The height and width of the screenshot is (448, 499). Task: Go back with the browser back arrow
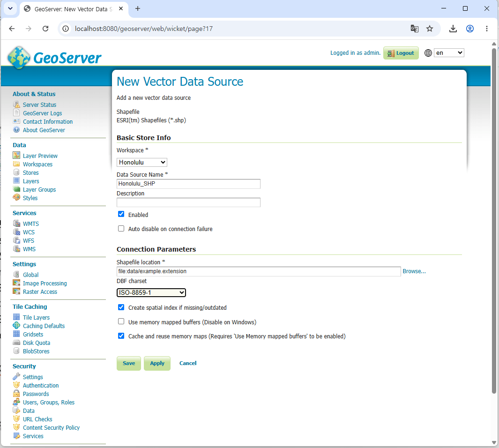pyautogui.click(x=12, y=29)
